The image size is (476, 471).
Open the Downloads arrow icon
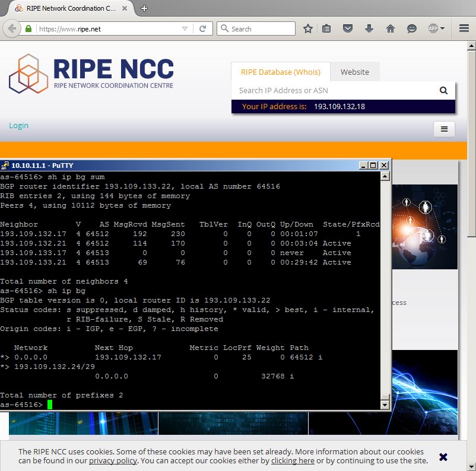click(x=369, y=28)
